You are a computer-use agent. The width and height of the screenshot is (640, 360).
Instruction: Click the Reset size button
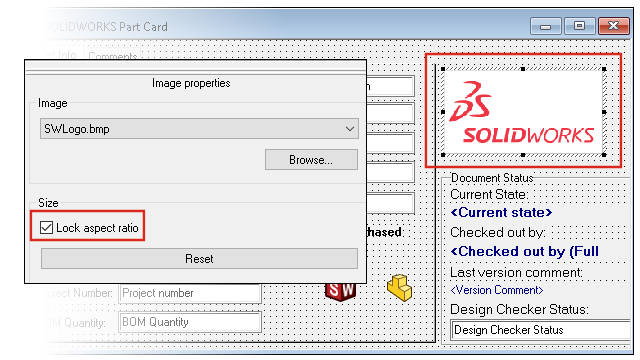click(x=199, y=259)
